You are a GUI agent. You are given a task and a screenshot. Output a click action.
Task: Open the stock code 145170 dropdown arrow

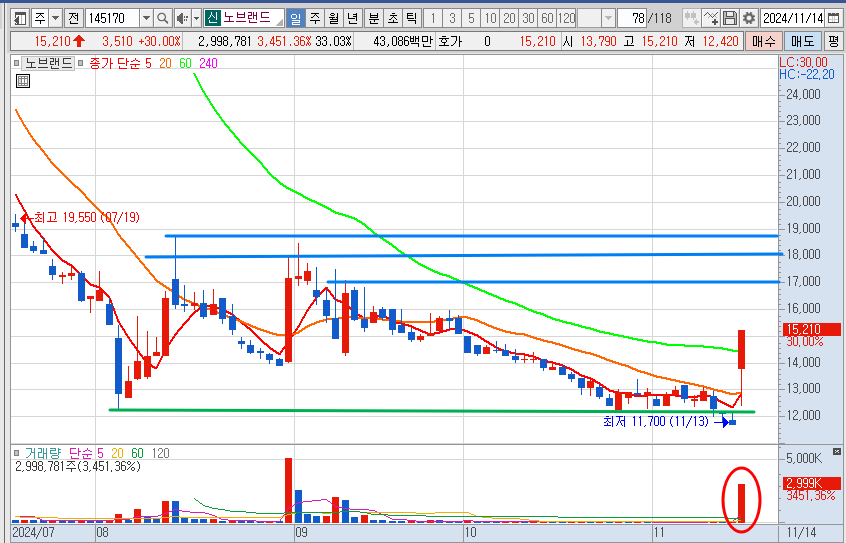tap(146, 19)
